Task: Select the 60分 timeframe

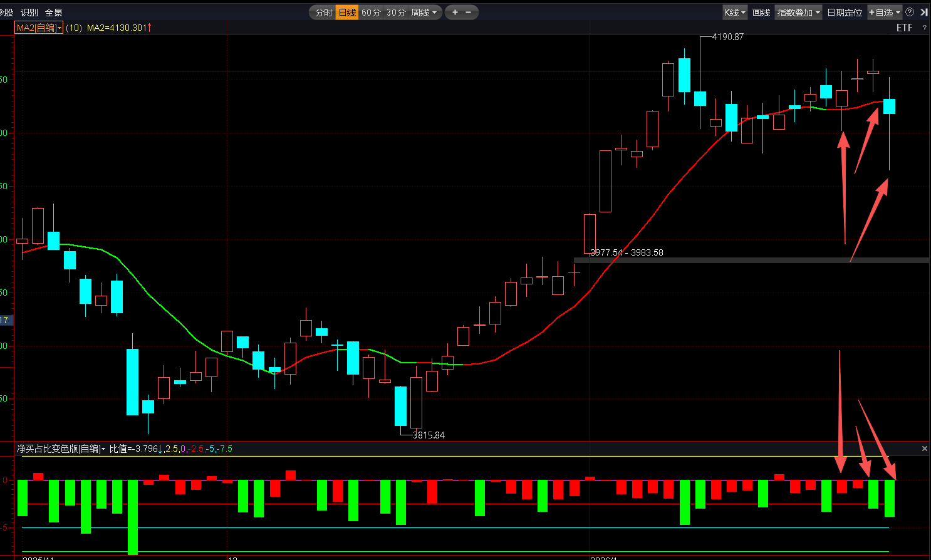Action: tap(371, 13)
